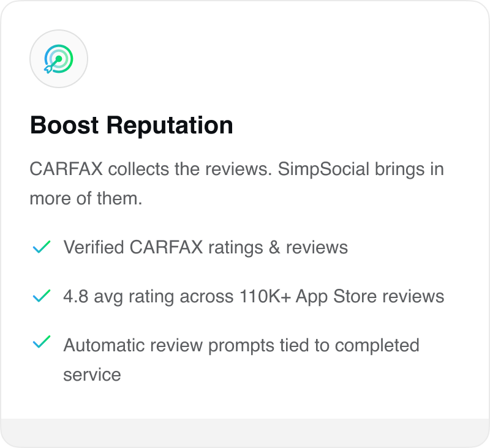The height and width of the screenshot is (448, 490).
Task: Select the Boost Reputation heading
Action: 131,125
